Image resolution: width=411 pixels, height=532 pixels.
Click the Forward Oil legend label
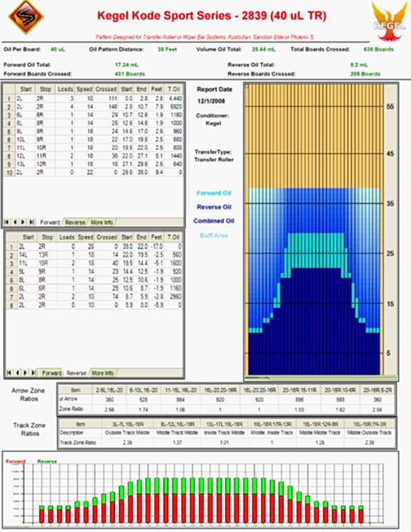(214, 193)
